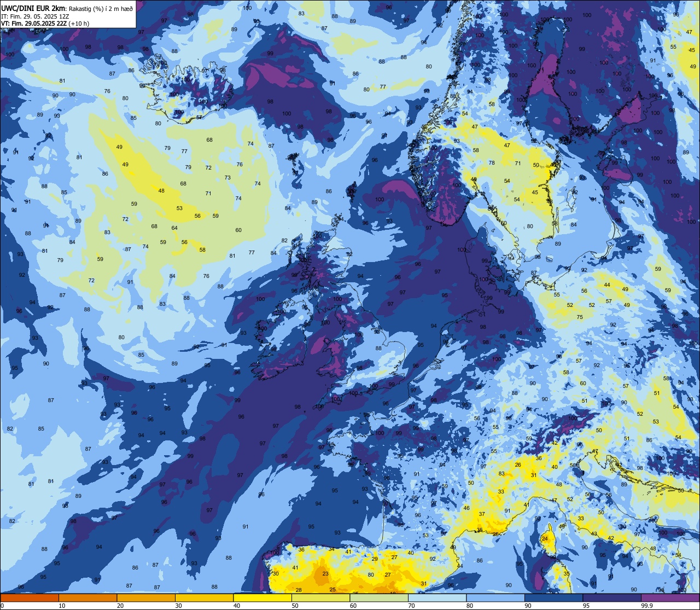700x610 pixels.
Task: Click the legend scale label "20"
Action: [120, 606]
